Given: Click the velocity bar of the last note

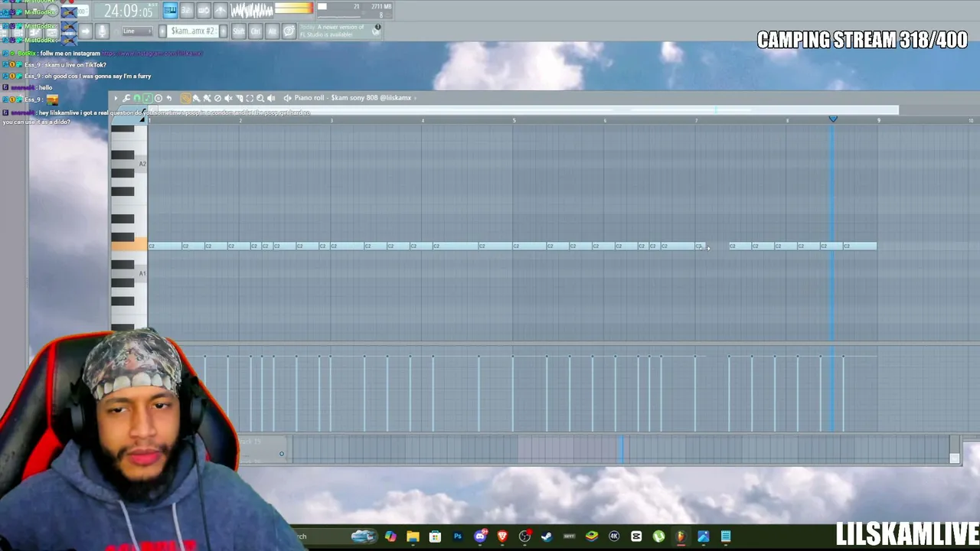Looking at the screenshot, I should point(844,393).
